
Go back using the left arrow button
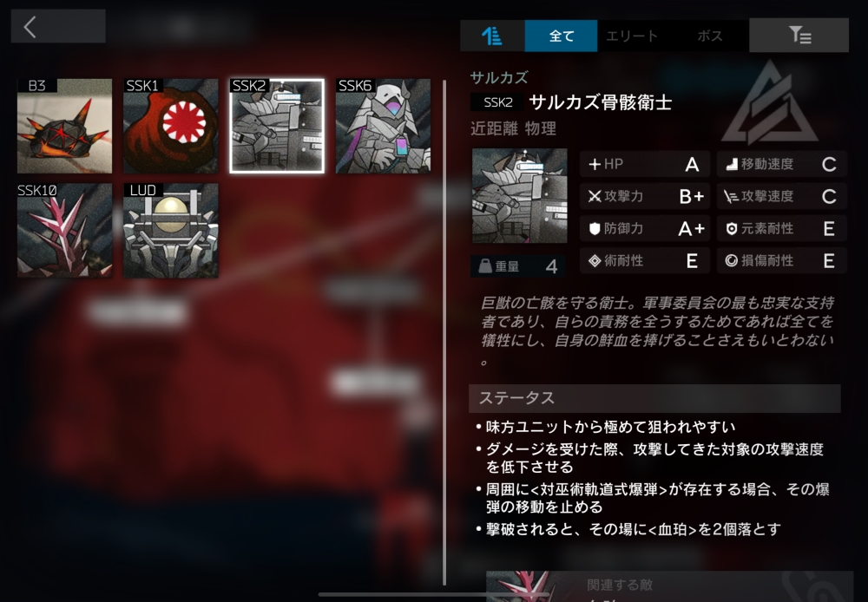(x=58, y=27)
